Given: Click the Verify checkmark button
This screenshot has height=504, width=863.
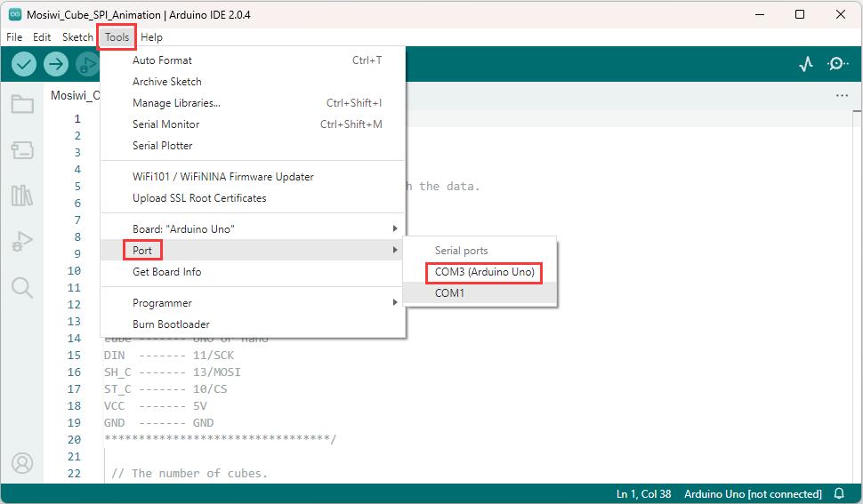Looking at the screenshot, I should coord(24,64).
